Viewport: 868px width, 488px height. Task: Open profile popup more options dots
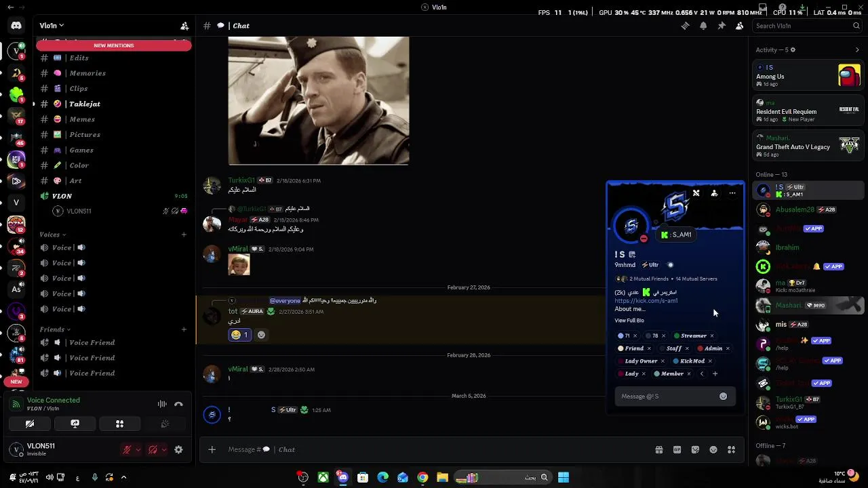tap(732, 194)
